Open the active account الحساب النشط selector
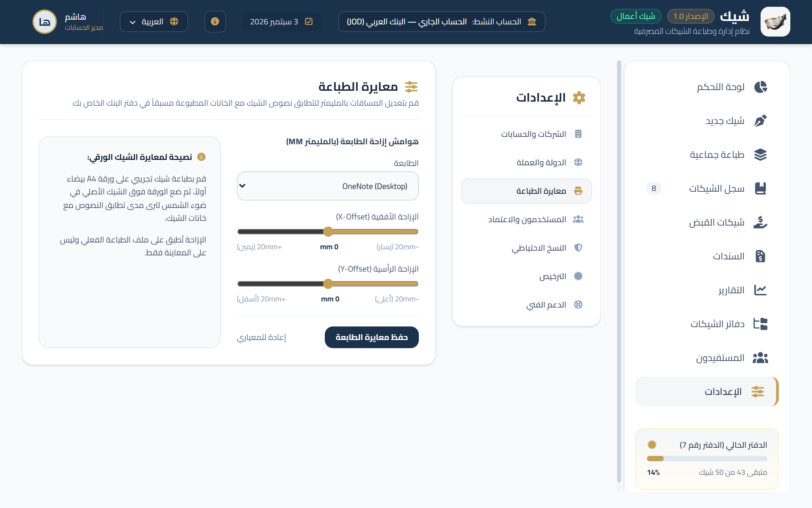Image resolution: width=812 pixels, height=508 pixels. (442, 22)
